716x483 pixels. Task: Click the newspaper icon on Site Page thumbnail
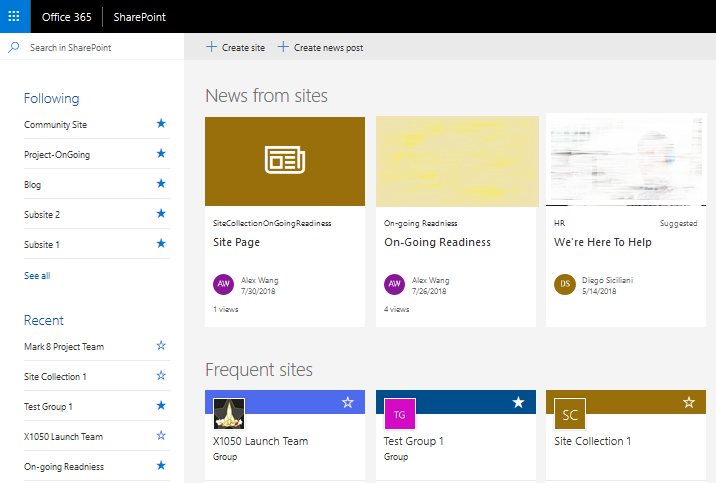click(x=285, y=160)
